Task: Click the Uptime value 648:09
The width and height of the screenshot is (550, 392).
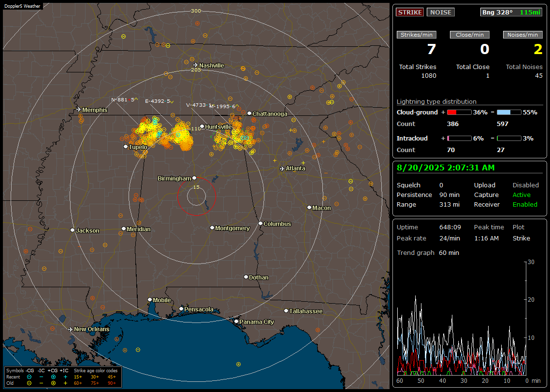Action: (450, 227)
